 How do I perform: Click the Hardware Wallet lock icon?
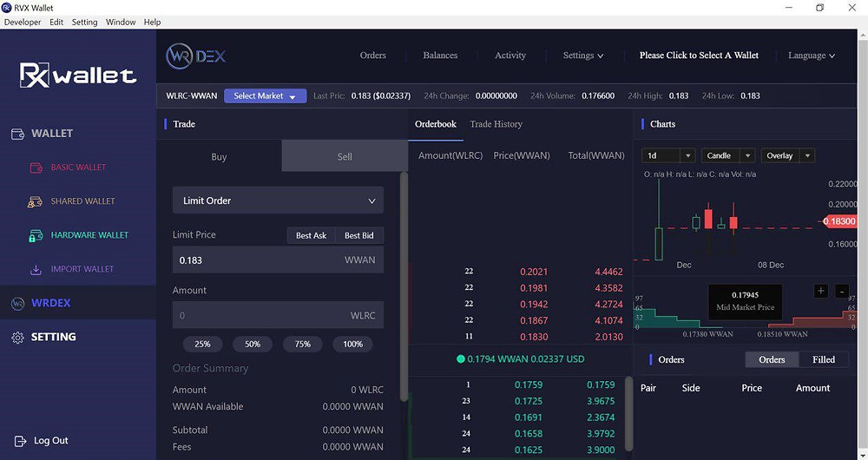pos(36,235)
